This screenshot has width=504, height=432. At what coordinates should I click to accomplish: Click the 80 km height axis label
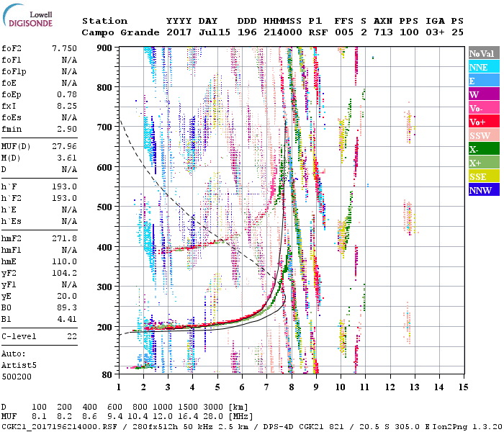107,374
